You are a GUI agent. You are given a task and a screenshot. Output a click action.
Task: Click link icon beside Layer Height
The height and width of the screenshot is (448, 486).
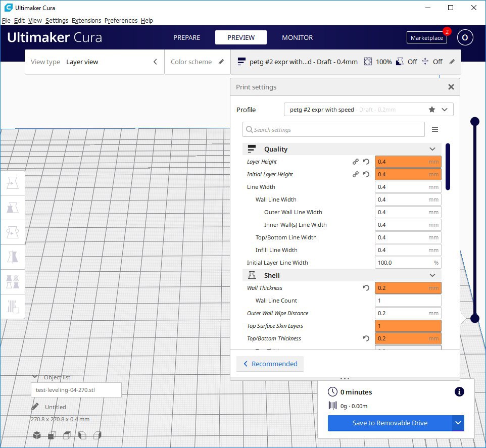point(356,162)
